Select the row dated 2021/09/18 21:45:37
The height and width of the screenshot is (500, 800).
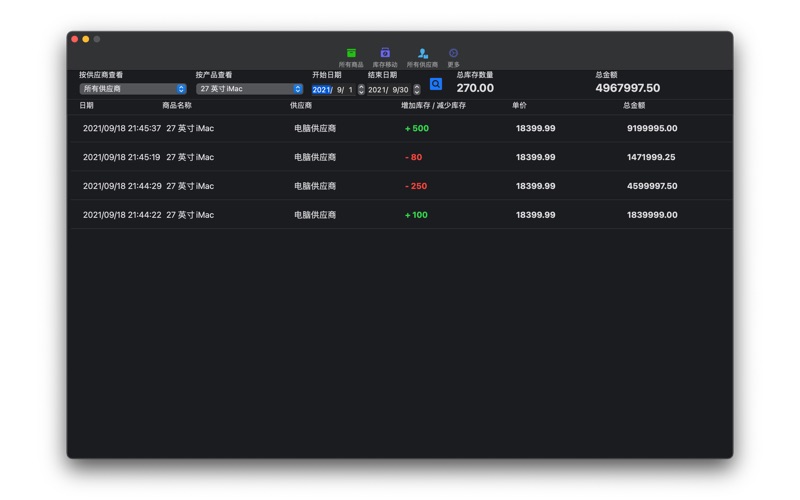pos(400,129)
